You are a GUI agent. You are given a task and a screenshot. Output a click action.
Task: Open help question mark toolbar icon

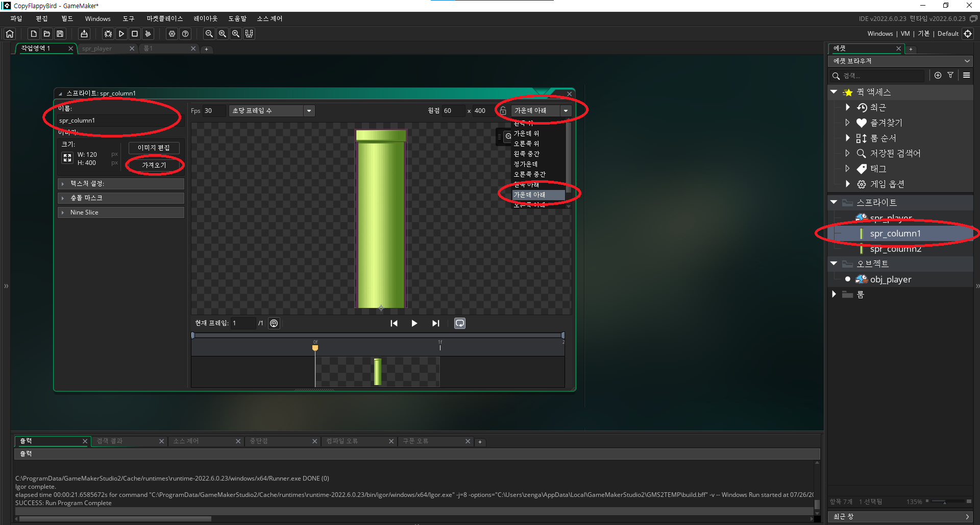click(185, 34)
